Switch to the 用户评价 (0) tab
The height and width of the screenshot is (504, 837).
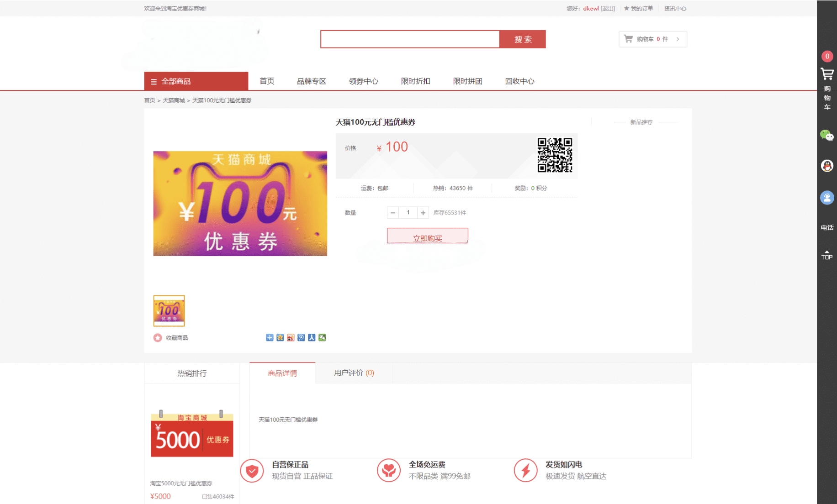pyautogui.click(x=354, y=373)
